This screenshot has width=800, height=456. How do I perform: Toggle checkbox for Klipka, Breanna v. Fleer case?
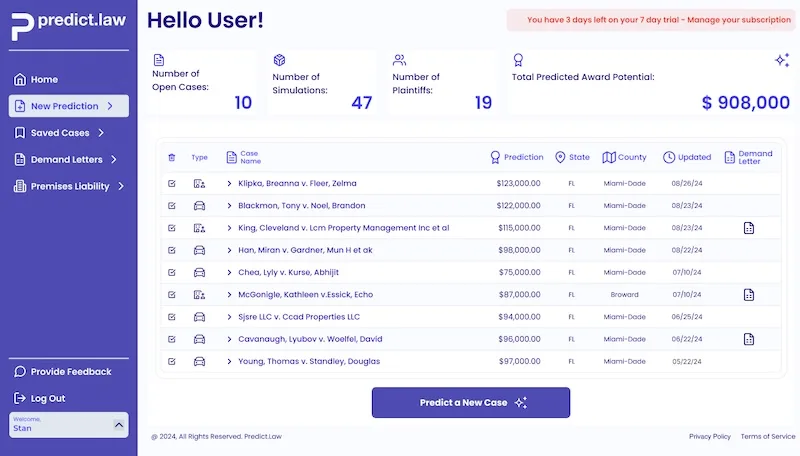coord(172,184)
